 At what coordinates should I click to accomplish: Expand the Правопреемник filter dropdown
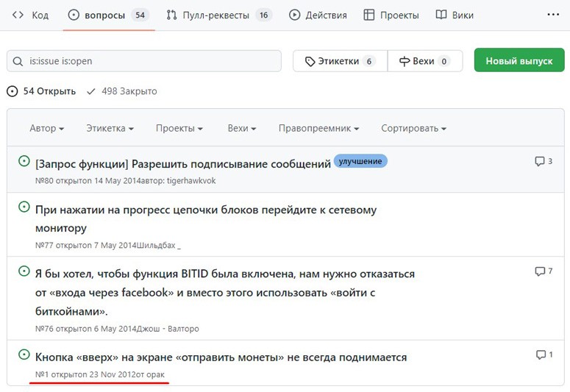pos(318,129)
